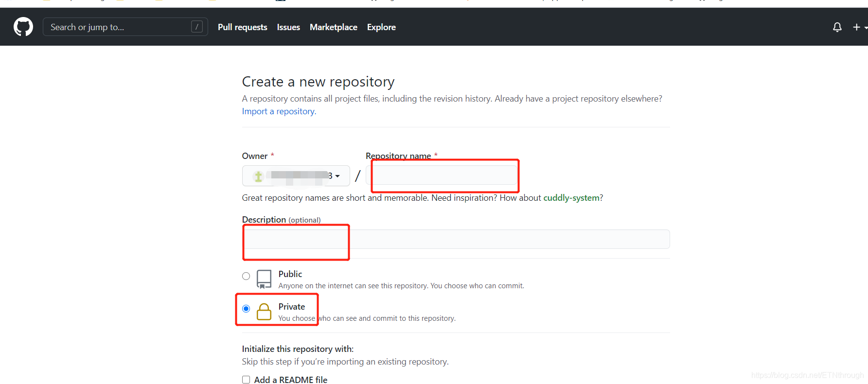Focus the Search or jump to field

click(x=125, y=27)
